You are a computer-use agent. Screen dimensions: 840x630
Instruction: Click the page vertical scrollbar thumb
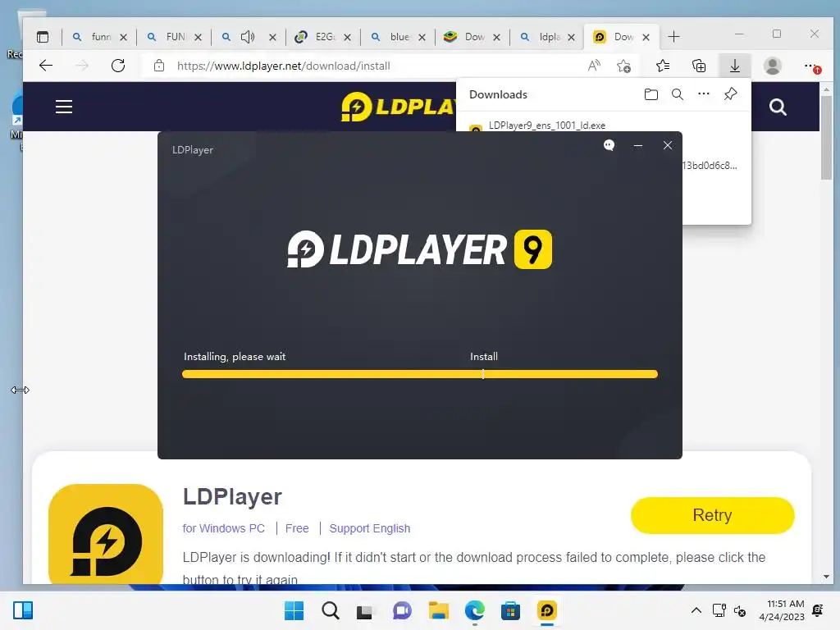826,137
